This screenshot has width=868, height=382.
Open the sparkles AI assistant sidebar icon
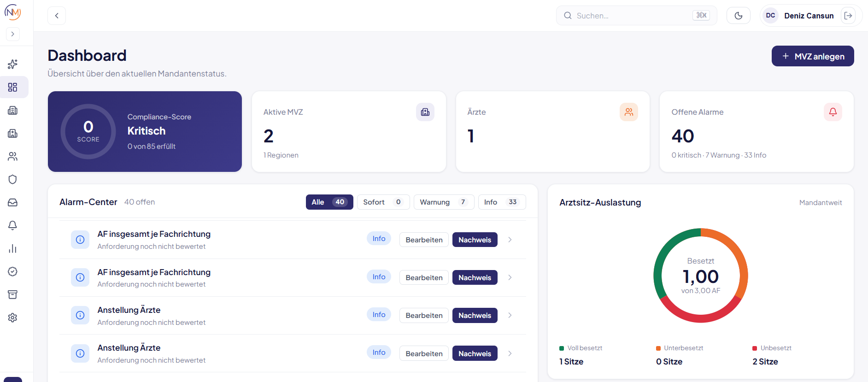pyautogui.click(x=12, y=64)
